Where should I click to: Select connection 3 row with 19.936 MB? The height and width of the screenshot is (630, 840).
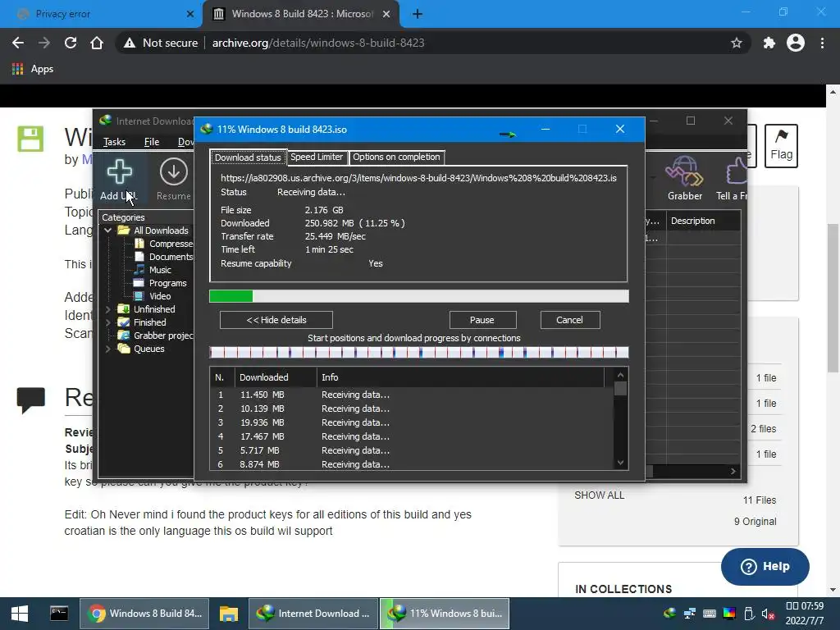pos(412,422)
